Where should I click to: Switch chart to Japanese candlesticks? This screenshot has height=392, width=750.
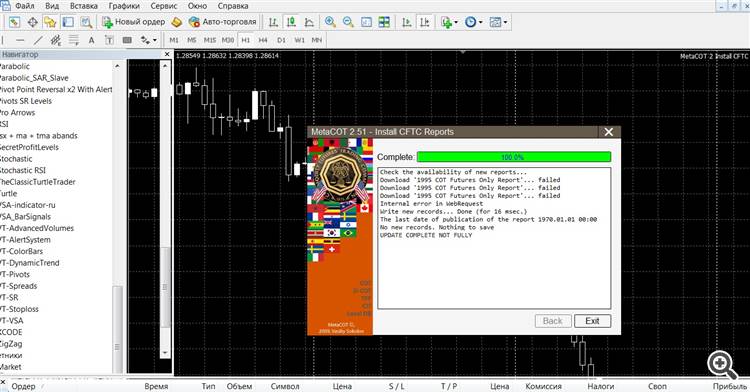click(291, 22)
